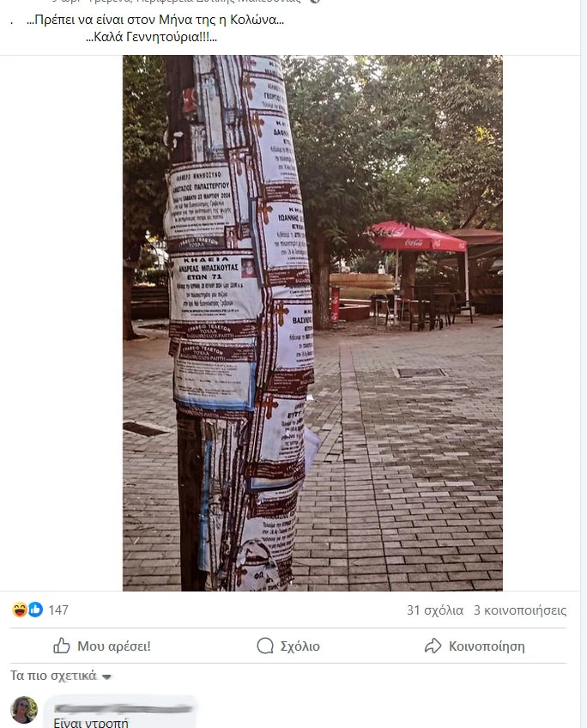The height and width of the screenshot is (728, 587).
Task: Click the post caption text Καλά Γεννητούρια
Action: click(x=151, y=37)
